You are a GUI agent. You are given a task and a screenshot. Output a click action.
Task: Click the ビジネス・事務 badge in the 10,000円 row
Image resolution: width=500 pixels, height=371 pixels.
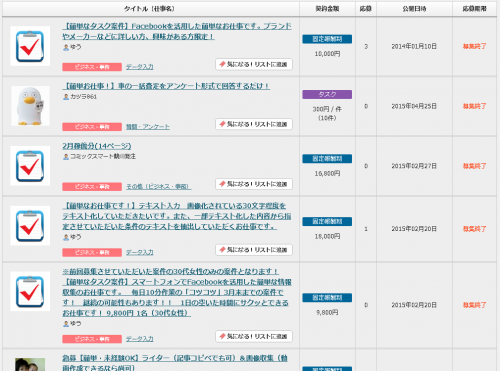click(x=92, y=67)
